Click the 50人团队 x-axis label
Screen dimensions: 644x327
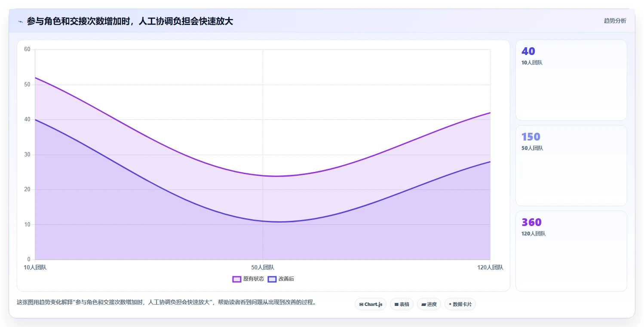tap(263, 267)
